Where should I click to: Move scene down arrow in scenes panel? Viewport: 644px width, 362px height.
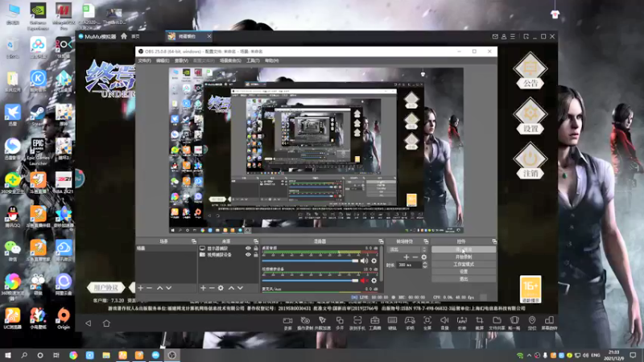tap(169, 288)
